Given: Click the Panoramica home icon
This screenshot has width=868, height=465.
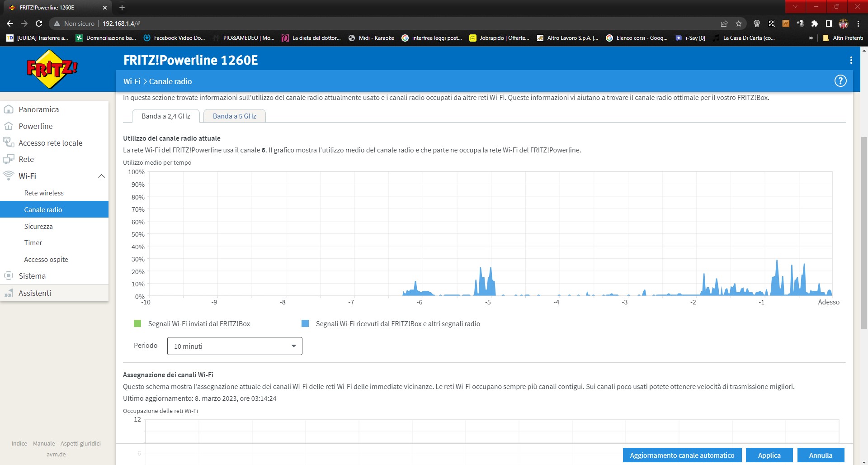Looking at the screenshot, I should point(9,109).
